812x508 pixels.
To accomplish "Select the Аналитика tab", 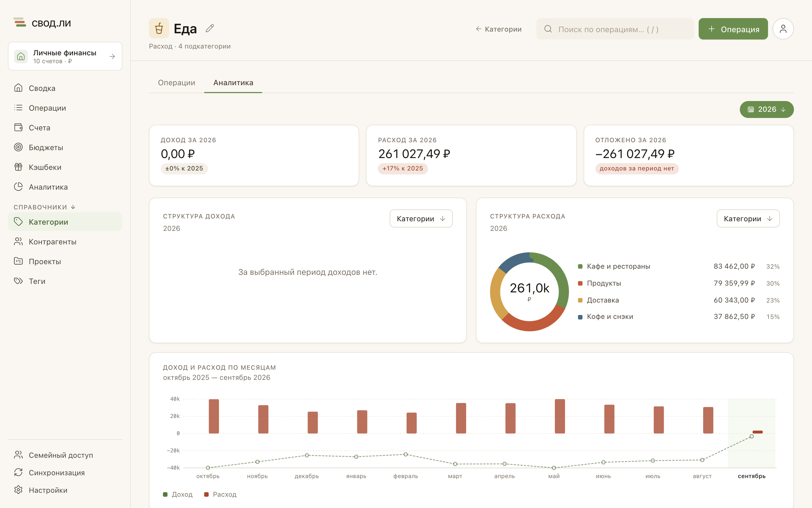I will [x=233, y=83].
